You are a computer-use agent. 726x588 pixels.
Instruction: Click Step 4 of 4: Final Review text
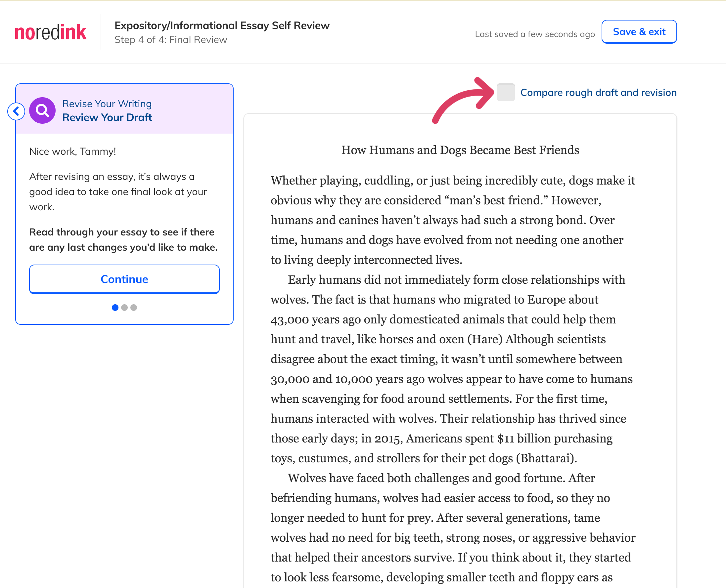171,40
